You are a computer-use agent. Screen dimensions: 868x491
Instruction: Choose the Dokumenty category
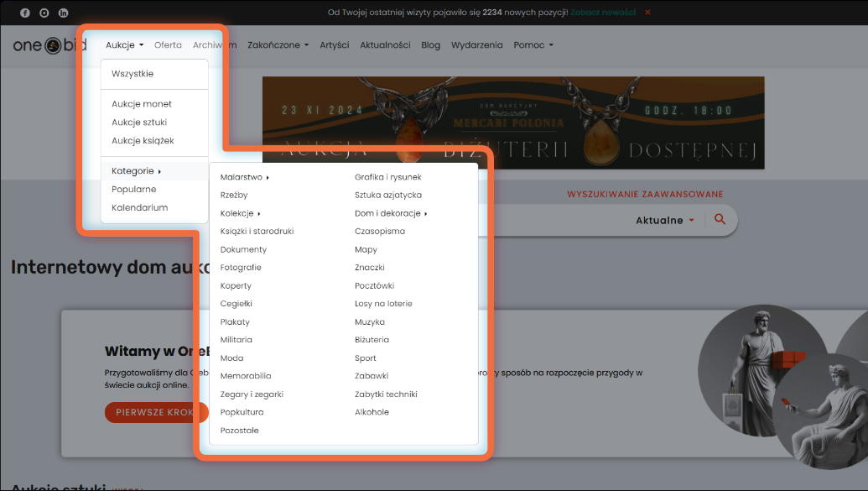[243, 249]
